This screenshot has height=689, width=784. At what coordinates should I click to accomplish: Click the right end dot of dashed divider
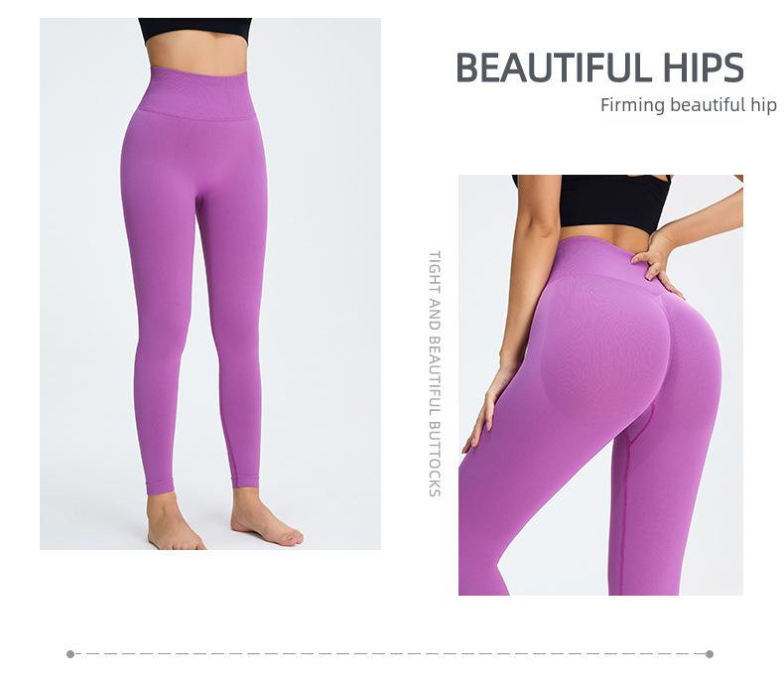pyautogui.click(x=709, y=654)
